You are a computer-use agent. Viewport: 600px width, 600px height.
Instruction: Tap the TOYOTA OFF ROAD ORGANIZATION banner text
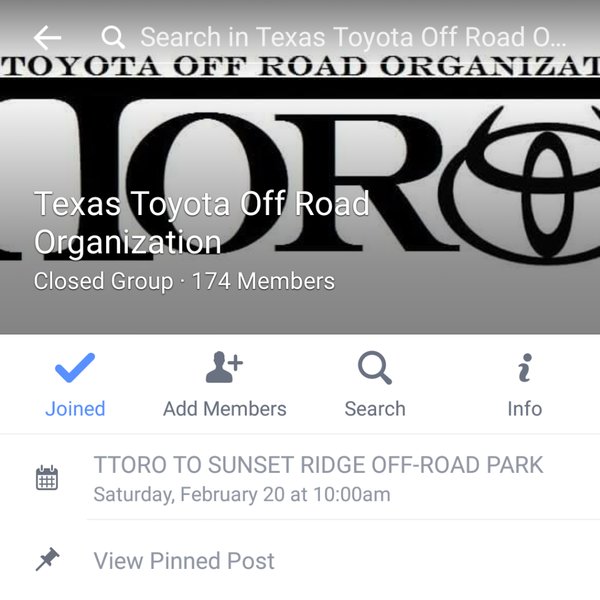tap(300, 66)
